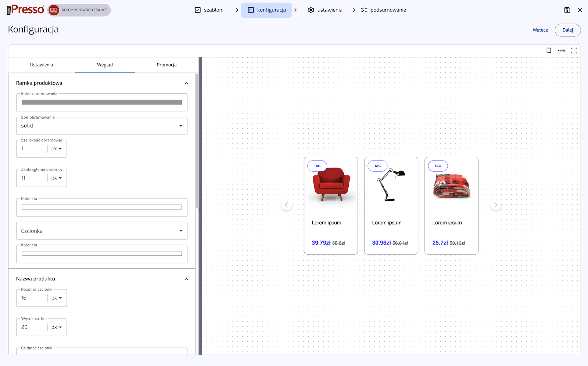
Task: Click the Wstecz link
Action: coord(540,30)
